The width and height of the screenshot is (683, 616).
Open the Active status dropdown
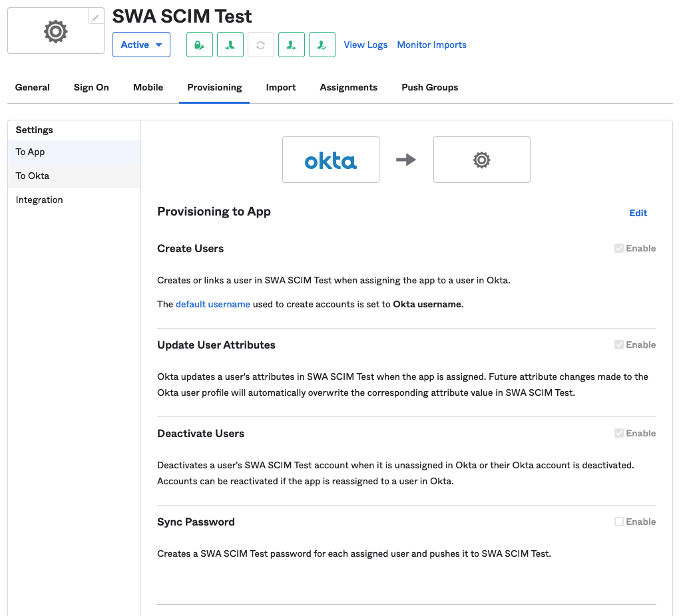tap(141, 45)
